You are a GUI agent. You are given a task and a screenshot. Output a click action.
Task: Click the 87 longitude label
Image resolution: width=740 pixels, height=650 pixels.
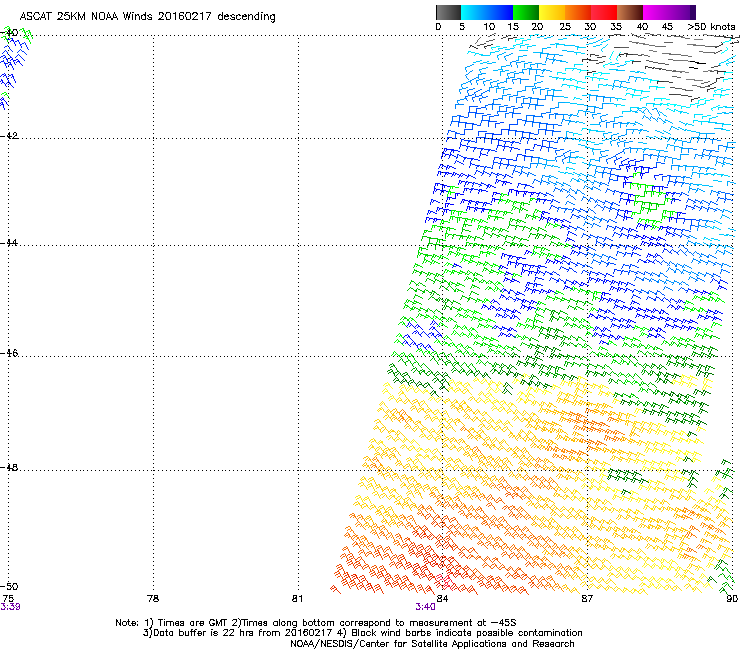coord(587,599)
